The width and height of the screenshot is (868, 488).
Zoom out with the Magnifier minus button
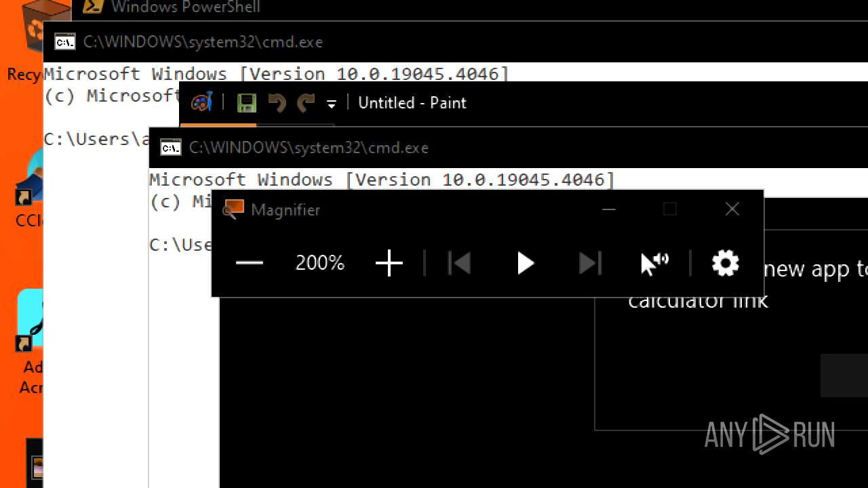[250, 263]
